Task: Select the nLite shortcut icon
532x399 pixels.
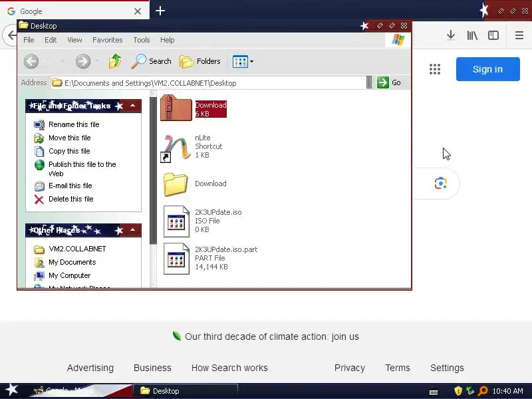Action: pyautogui.click(x=176, y=148)
